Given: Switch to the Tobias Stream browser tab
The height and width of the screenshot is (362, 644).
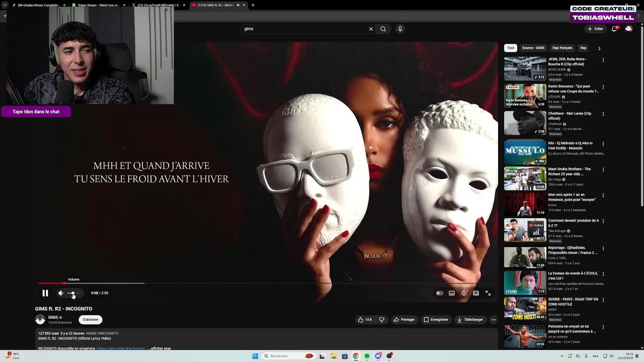Looking at the screenshot, I should click(x=98, y=5).
